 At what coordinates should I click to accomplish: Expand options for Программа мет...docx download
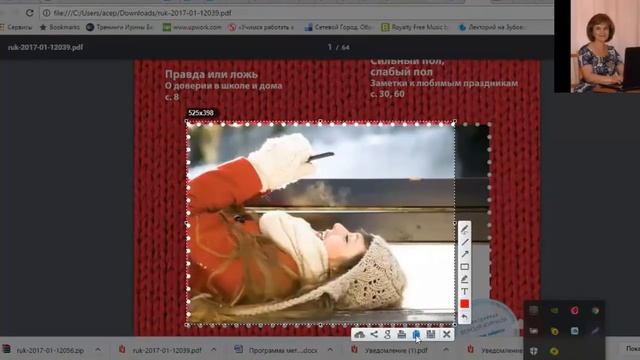[x=330, y=350]
